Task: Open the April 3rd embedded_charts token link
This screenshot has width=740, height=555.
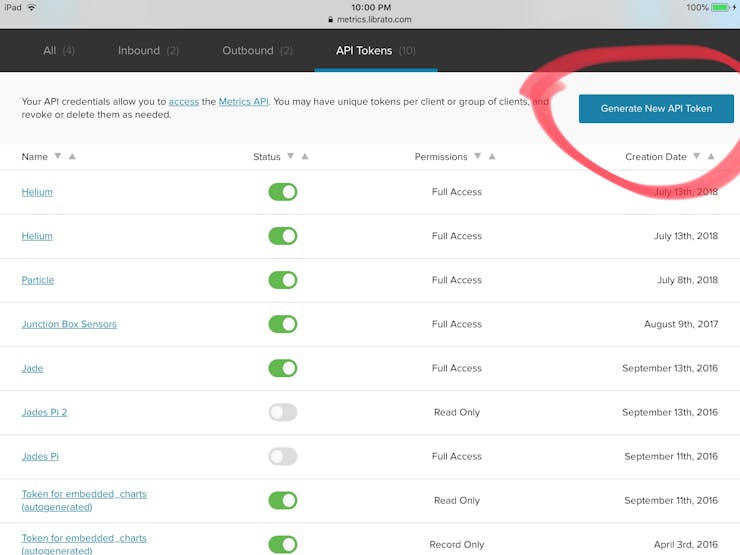Action: 84,544
